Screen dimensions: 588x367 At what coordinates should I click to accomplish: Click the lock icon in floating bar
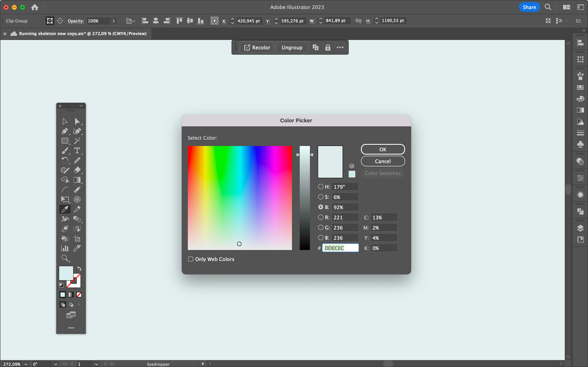327,47
